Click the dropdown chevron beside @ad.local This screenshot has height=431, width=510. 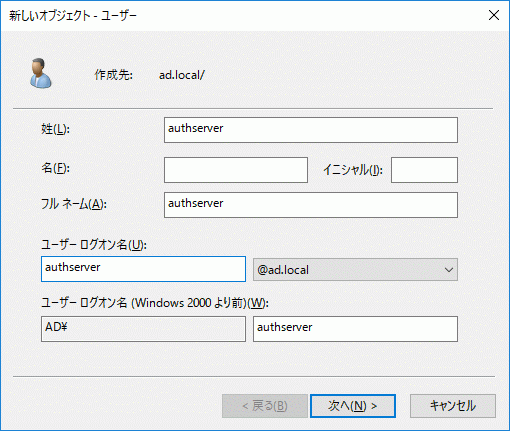[449, 270]
